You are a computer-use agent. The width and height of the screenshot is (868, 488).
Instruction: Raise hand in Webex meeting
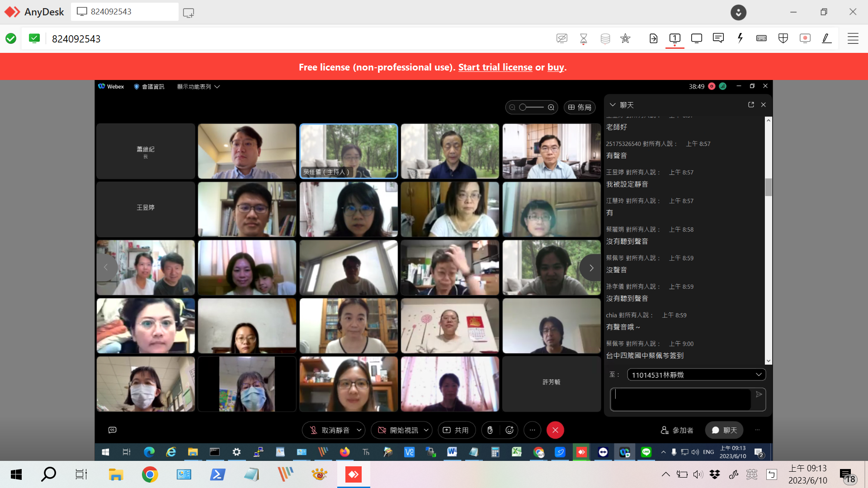tap(490, 430)
